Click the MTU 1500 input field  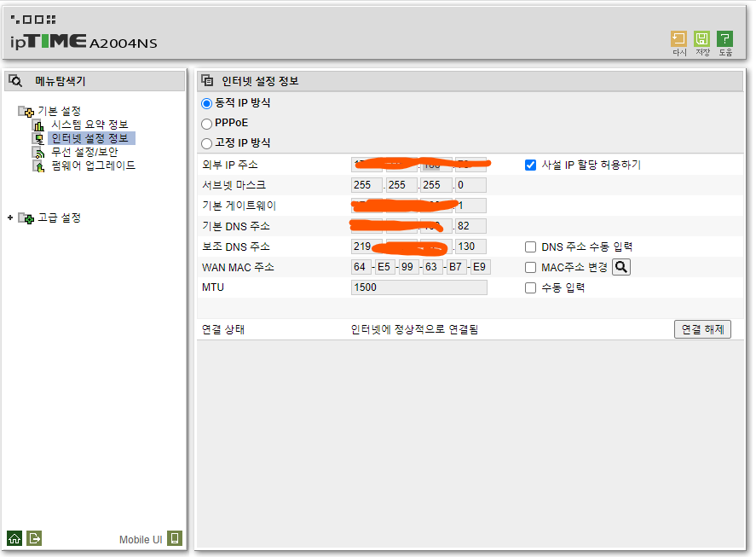pyautogui.click(x=419, y=287)
